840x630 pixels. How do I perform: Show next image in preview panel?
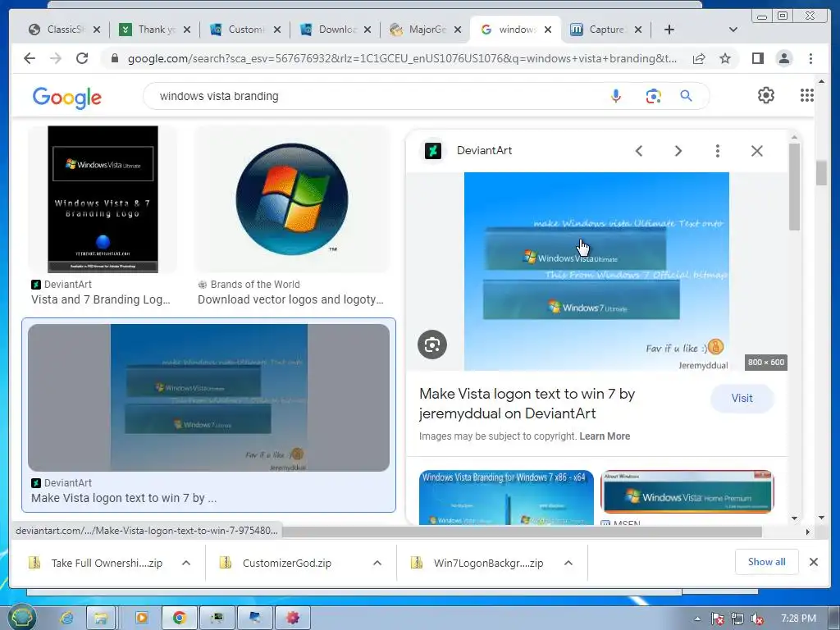coord(678,151)
